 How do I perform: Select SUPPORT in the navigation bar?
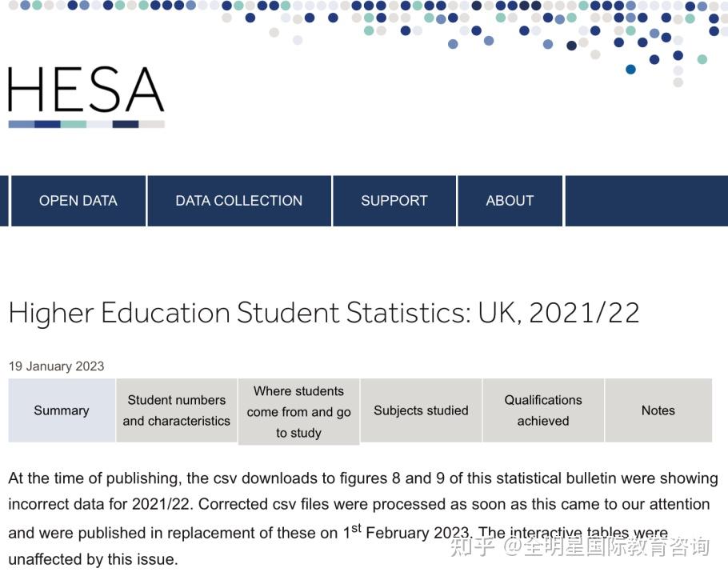click(394, 201)
